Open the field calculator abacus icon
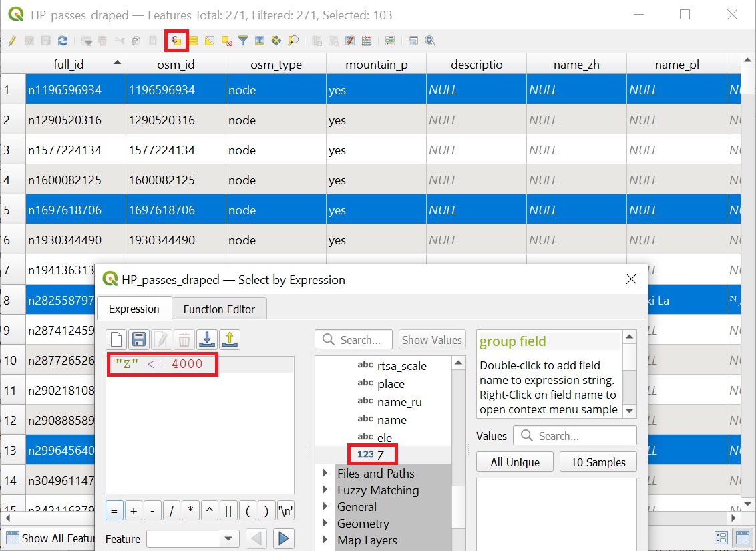This screenshot has height=551, width=756. 367,41
